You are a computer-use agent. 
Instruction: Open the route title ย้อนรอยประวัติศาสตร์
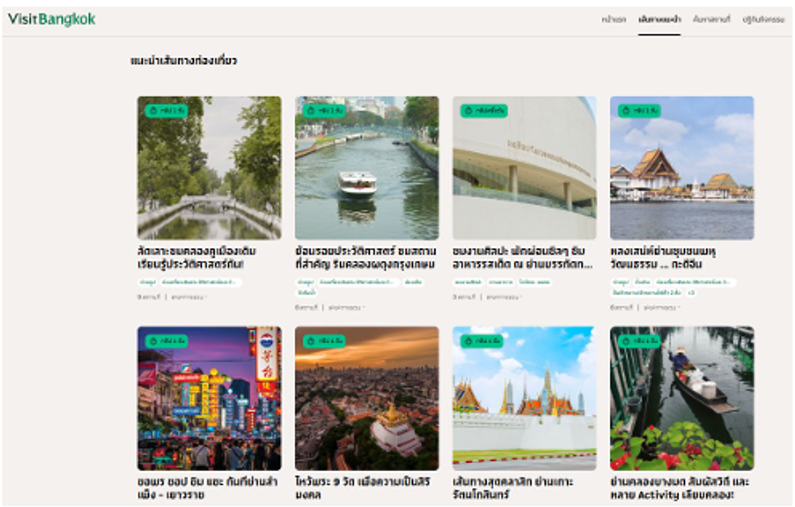coord(365,257)
